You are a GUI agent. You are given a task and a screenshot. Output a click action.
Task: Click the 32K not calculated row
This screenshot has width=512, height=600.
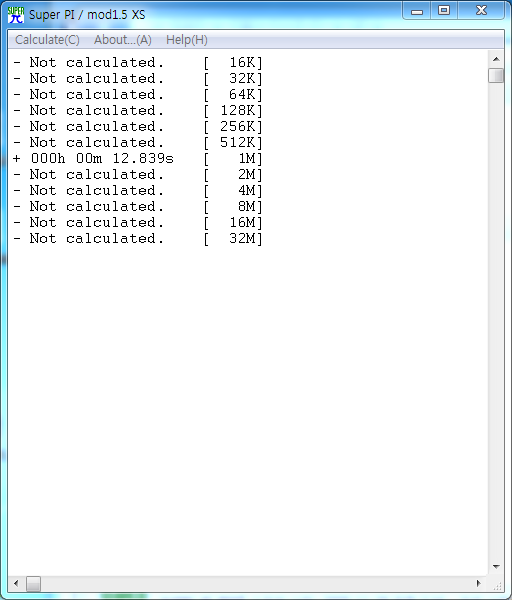click(x=138, y=78)
